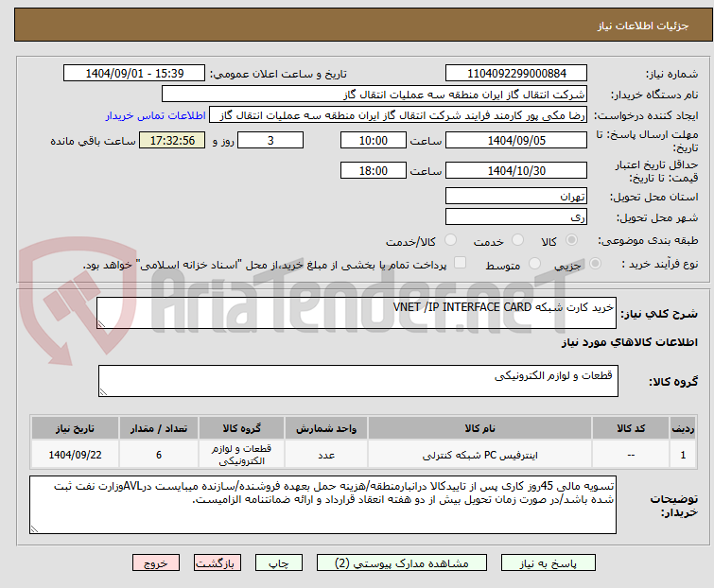This screenshot has height=588, width=714.
Task: Click the گروه کالا column header
Action: (x=242, y=428)
